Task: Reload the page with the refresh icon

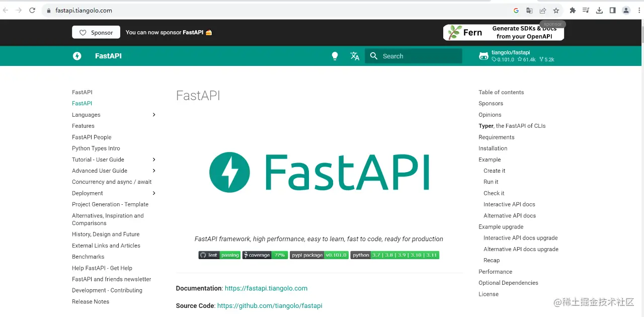Action: (x=33, y=10)
